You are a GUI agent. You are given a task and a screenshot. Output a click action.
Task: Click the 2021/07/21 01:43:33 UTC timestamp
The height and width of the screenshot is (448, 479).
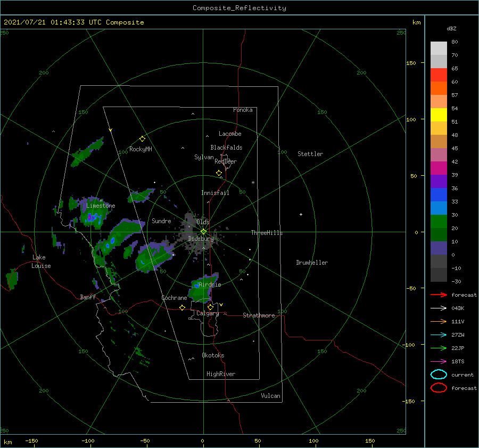click(49, 22)
